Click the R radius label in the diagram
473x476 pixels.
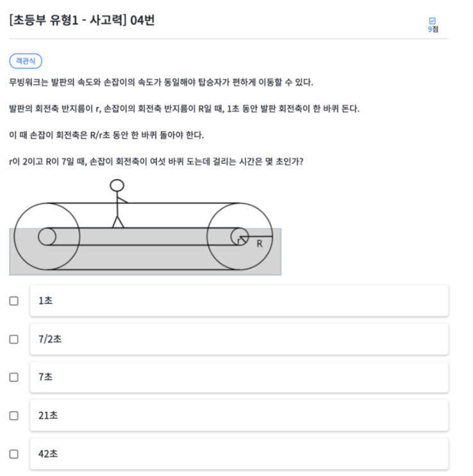(260, 244)
